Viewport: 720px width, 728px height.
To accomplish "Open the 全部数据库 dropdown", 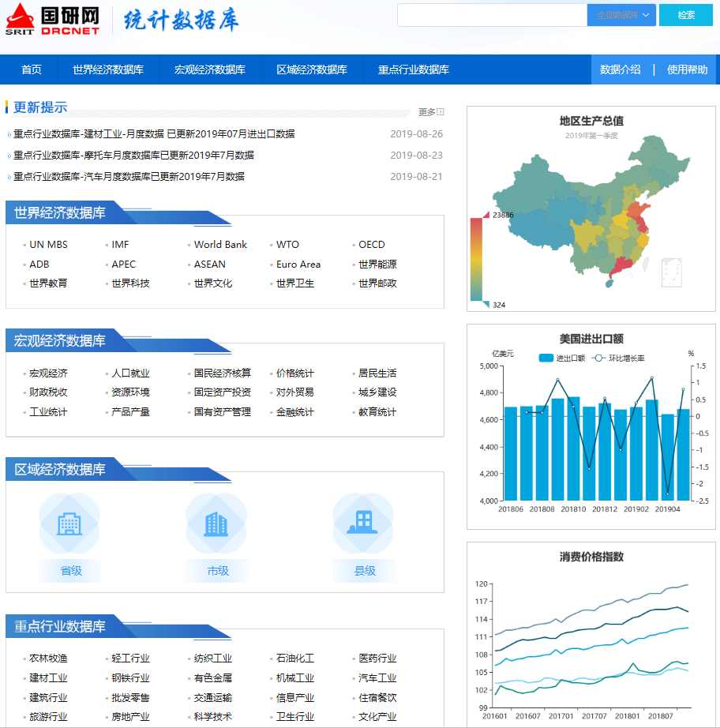I will [621, 15].
